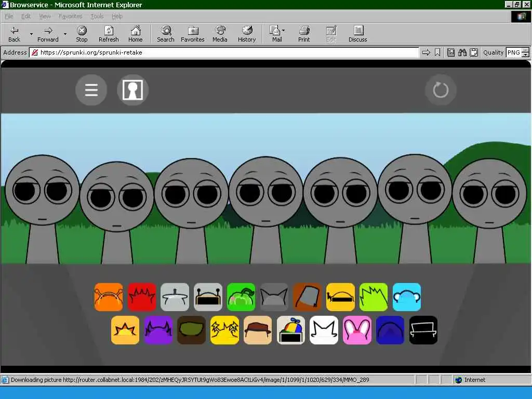Select the yellow-orange visor character icon
Viewport: 532px width, 399px height.
340,297
